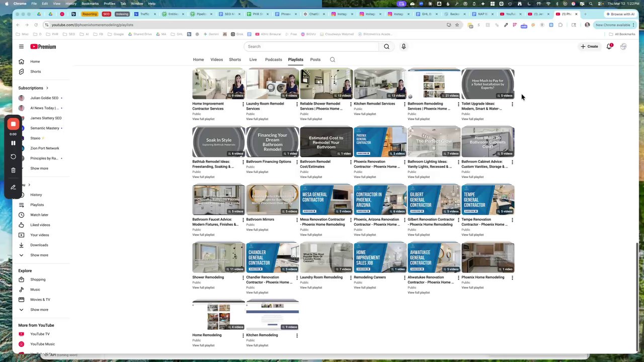The height and width of the screenshot is (362, 644).
Task: Open the YouTube guide hamburger menu
Action: (x=21, y=47)
